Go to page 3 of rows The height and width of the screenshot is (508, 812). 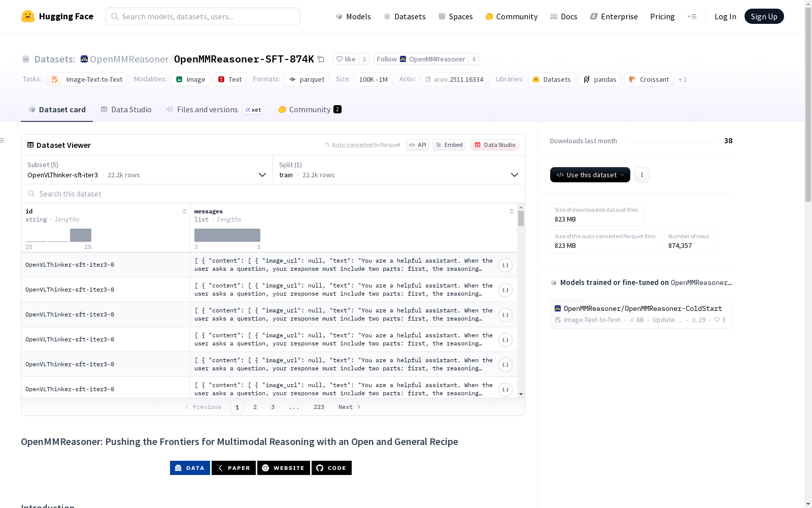click(x=273, y=407)
